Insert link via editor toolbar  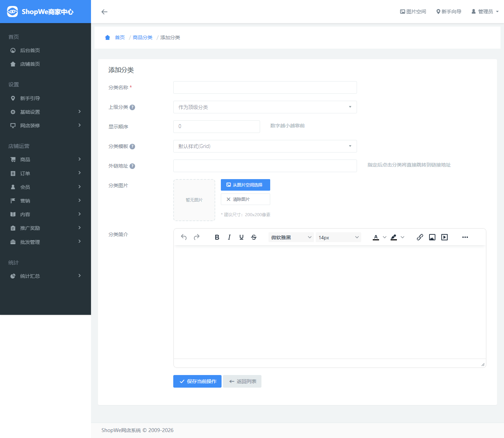(420, 237)
